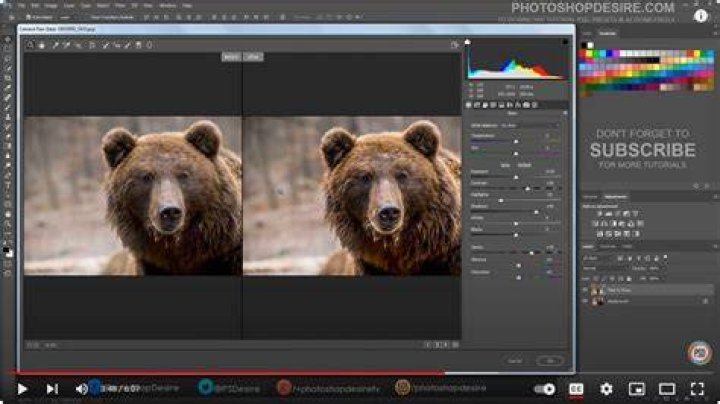Mute the video volume

(81, 389)
